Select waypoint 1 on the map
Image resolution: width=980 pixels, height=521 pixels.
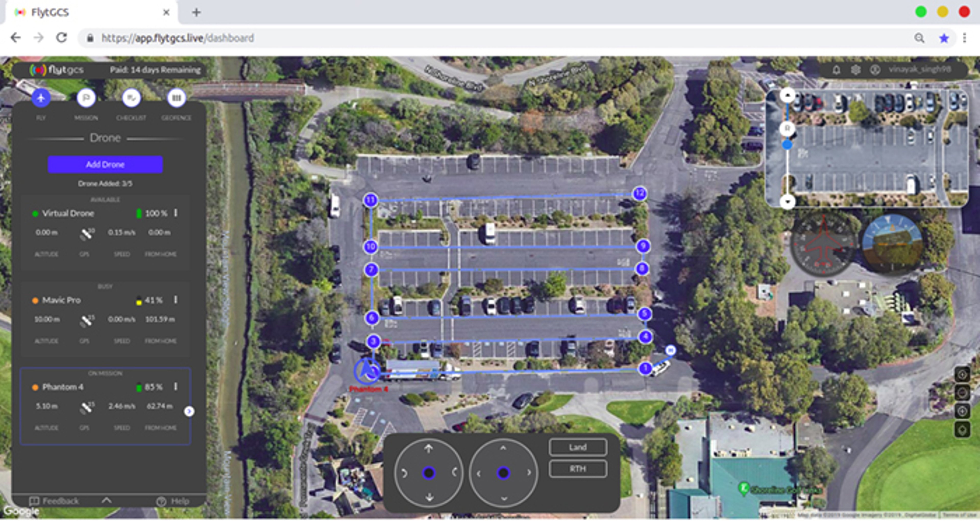coord(645,368)
